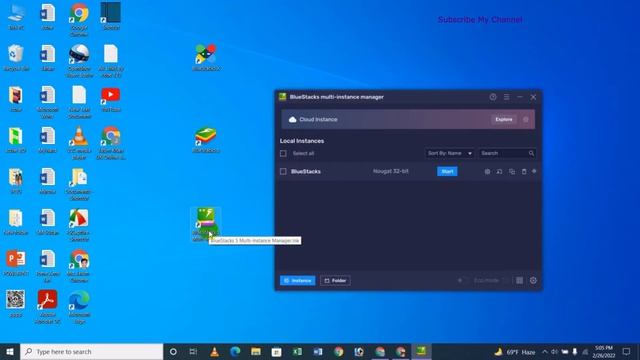Click the Local Instances heading

point(302,141)
